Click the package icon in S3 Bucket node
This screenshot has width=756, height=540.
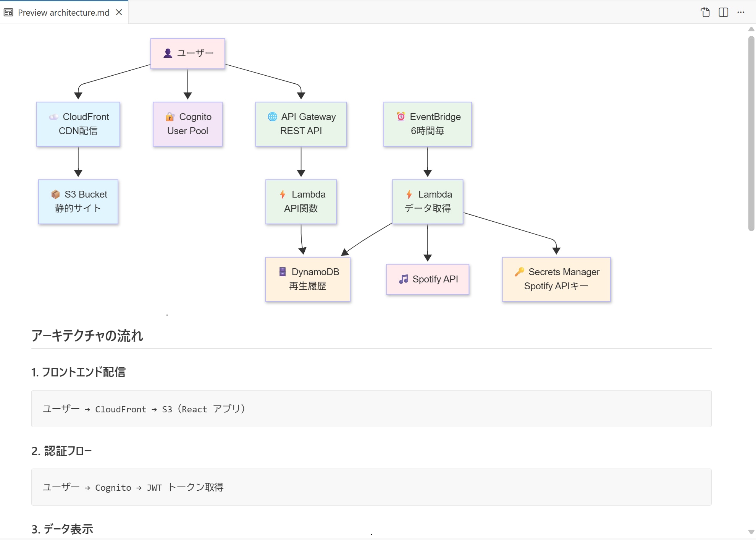(55, 194)
